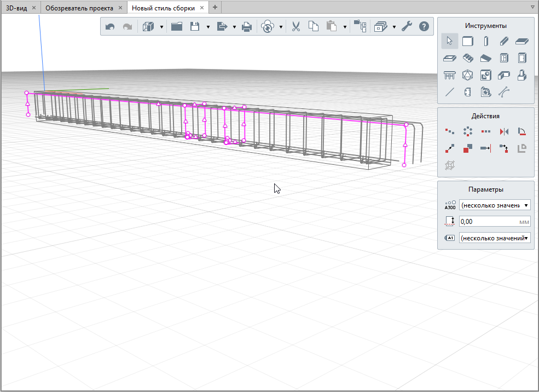The image size is (539, 392).
Task: Choose the Stair tool icon
Action: coord(468,59)
